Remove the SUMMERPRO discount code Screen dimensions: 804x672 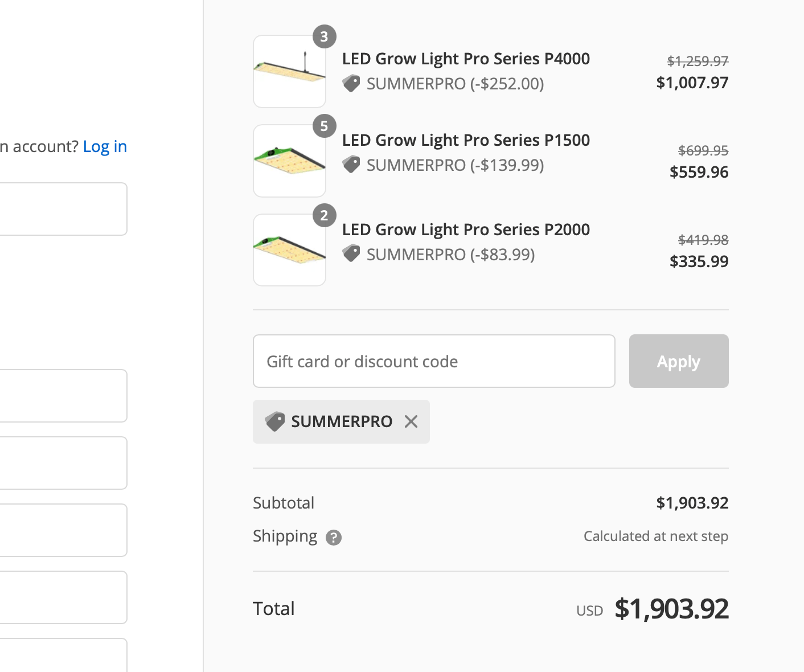(x=411, y=421)
